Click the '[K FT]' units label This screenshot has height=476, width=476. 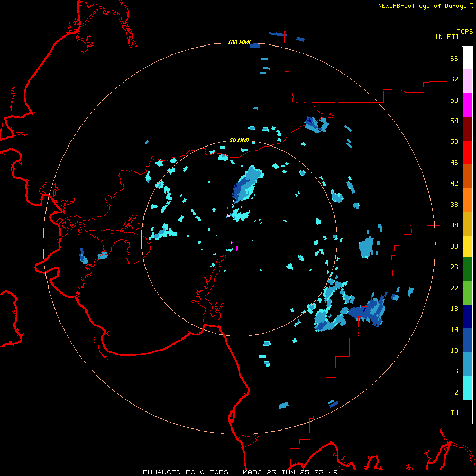(447, 37)
